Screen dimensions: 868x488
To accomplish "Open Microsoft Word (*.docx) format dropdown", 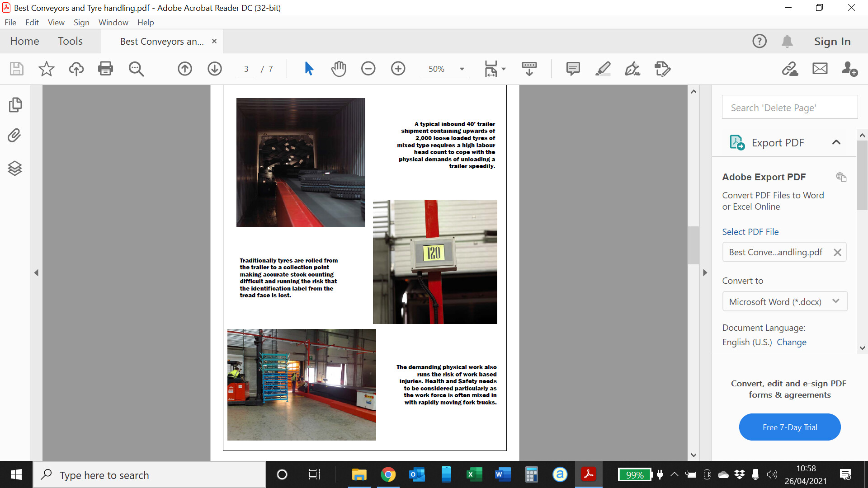I will point(784,301).
